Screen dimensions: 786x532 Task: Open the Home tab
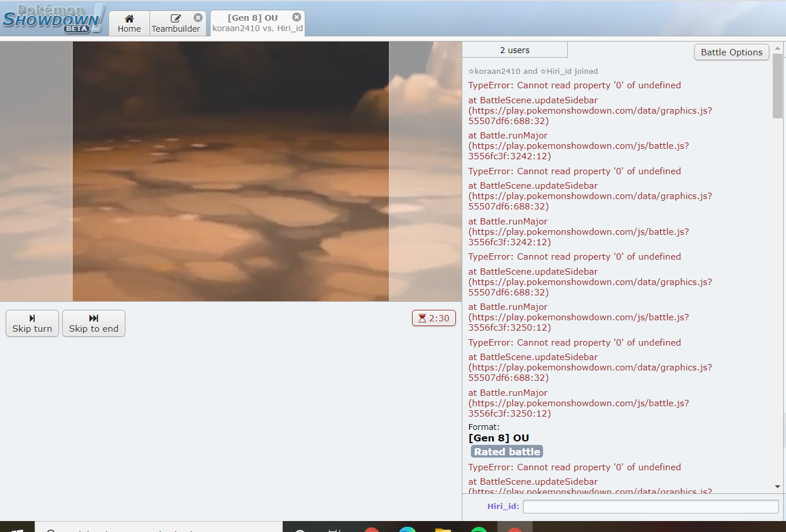click(129, 24)
